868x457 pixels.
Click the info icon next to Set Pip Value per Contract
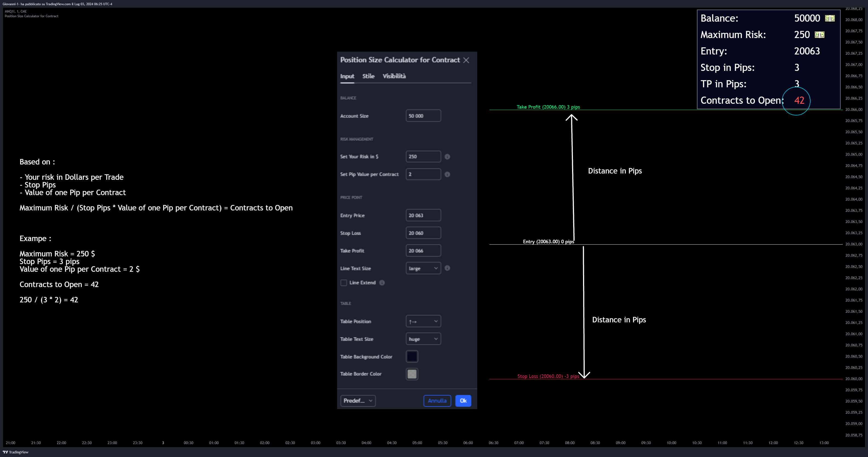click(x=447, y=174)
